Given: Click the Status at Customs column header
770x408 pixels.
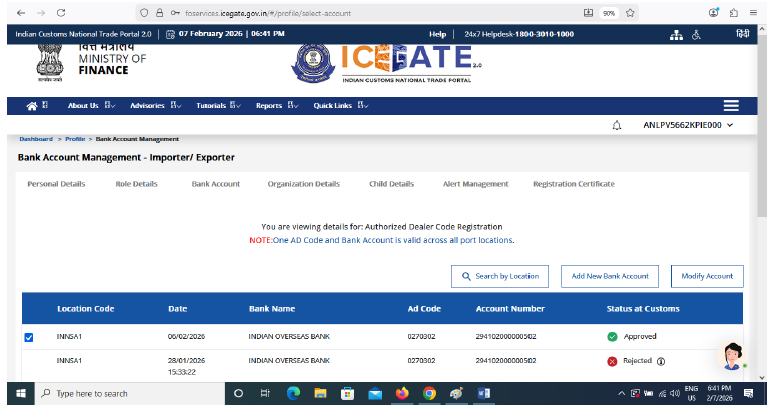Looking at the screenshot, I should tap(643, 309).
